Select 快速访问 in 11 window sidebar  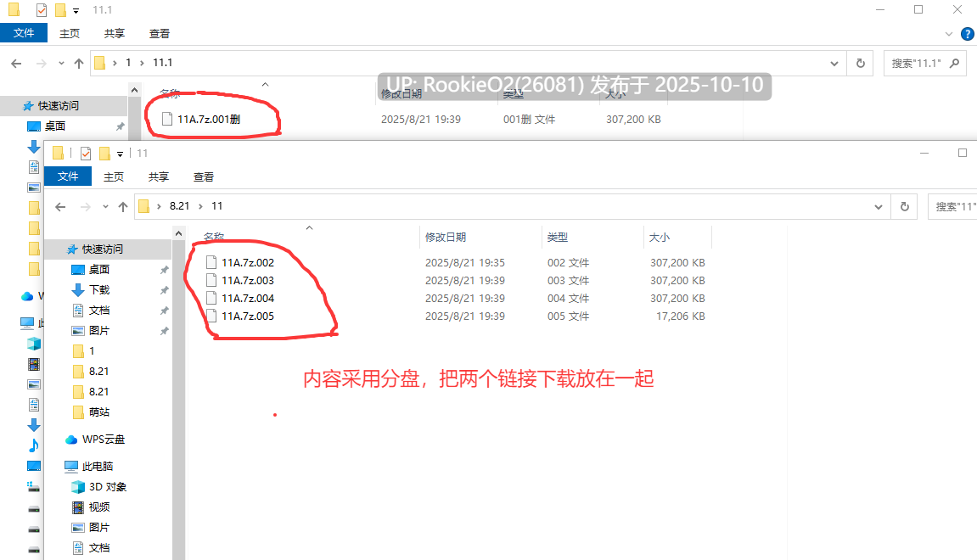tap(103, 249)
